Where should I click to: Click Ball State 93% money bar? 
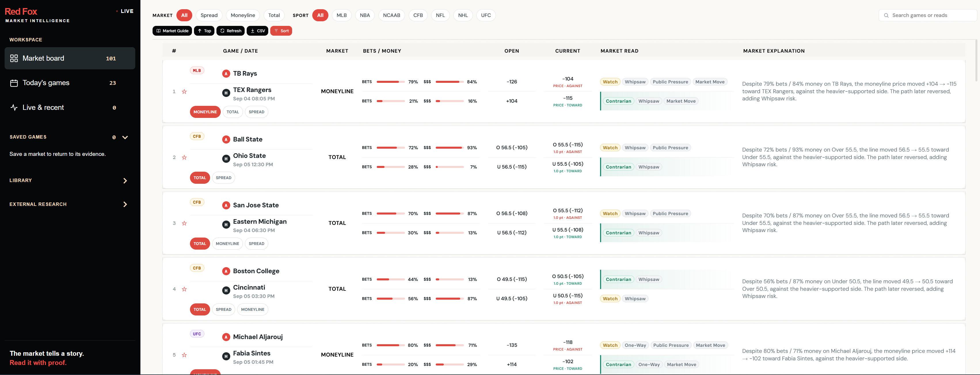[x=449, y=148]
